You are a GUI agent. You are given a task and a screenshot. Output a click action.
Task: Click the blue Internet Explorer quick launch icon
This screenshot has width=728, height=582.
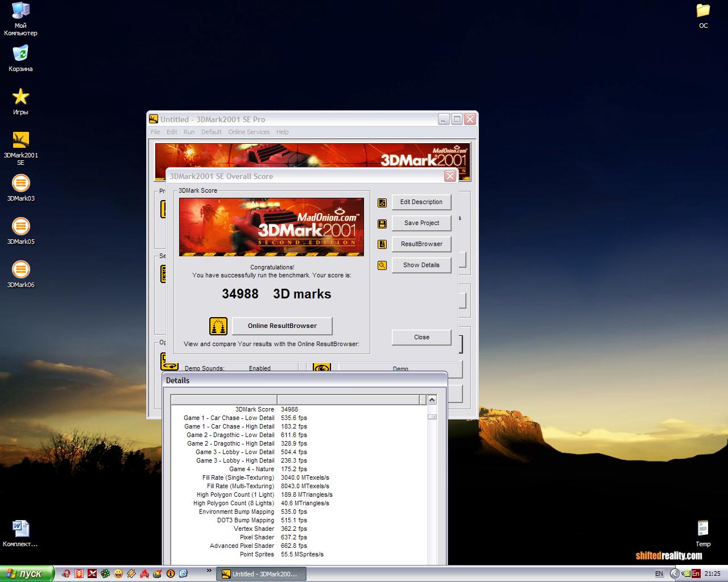click(x=183, y=574)
